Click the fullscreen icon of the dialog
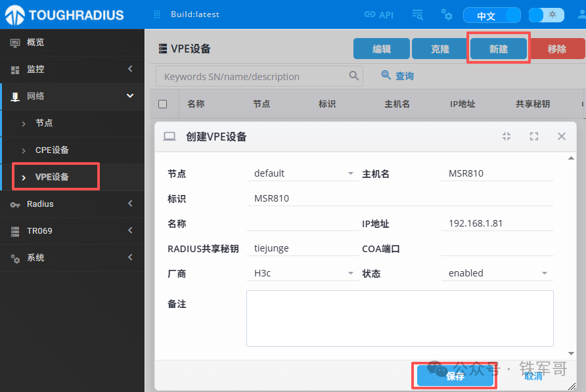586x392 pixels. pyautogui.click(x=534, y=137)
